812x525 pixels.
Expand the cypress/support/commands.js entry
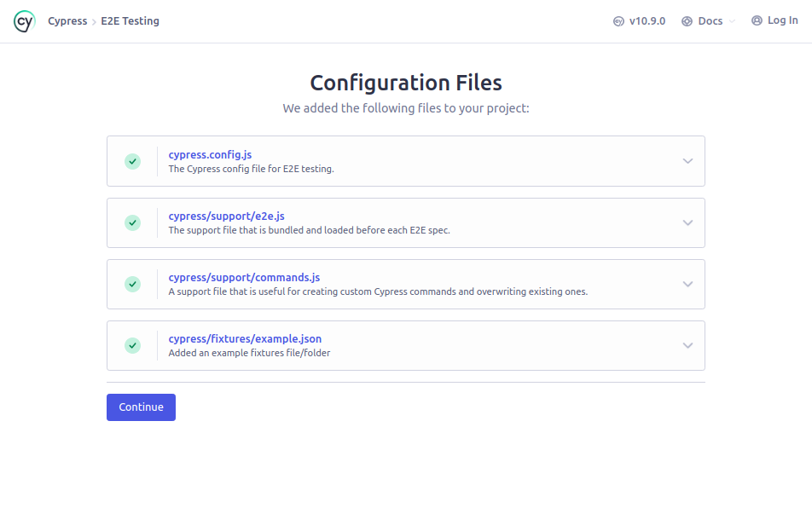click(x=687, y=284)
